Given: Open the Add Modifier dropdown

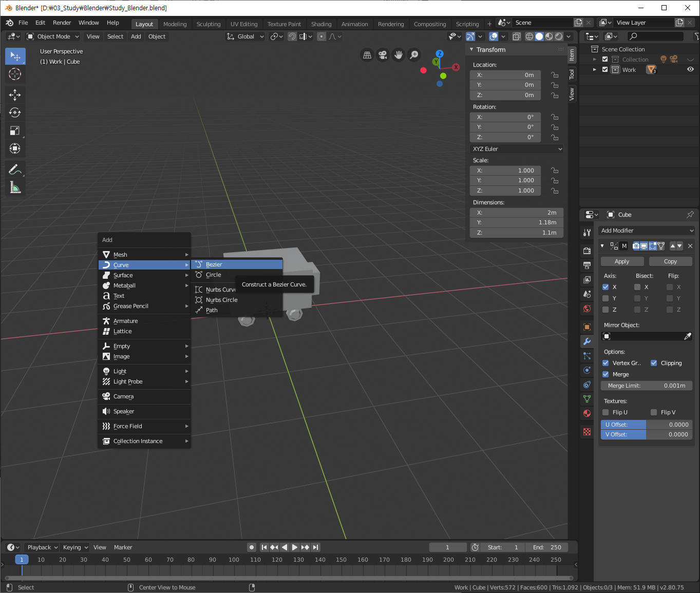Looking at the screenshot, I should tap(647, 231).
